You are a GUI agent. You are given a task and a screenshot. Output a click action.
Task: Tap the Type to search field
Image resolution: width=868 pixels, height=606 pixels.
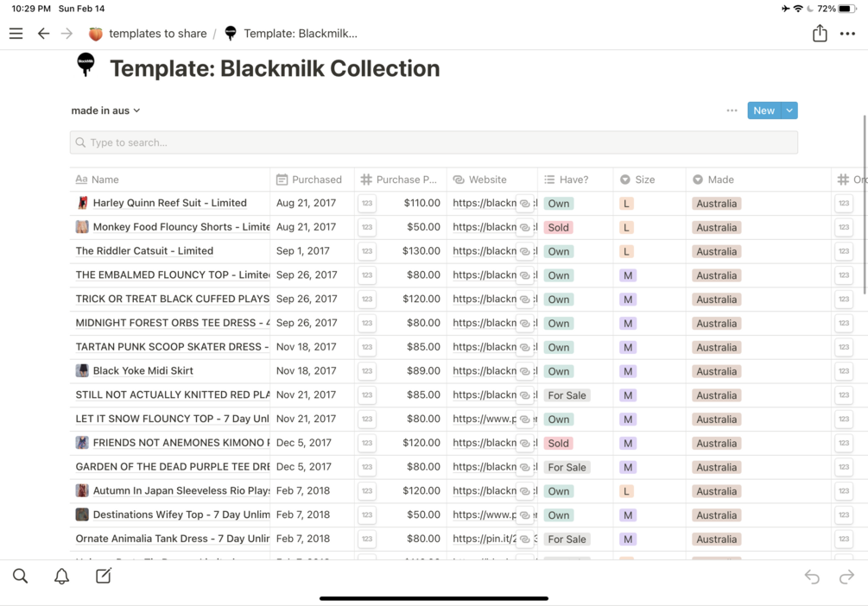click(434, 142)
